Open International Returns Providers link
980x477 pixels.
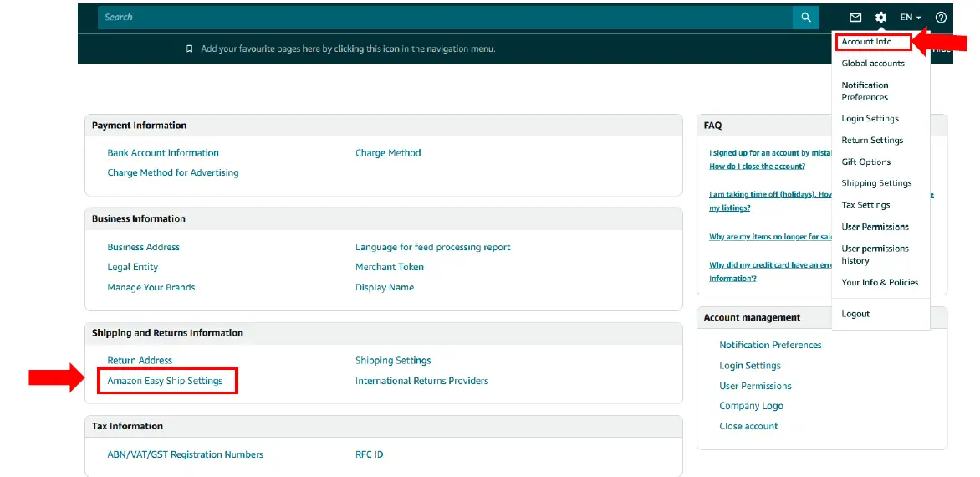(x=421, y=381)
